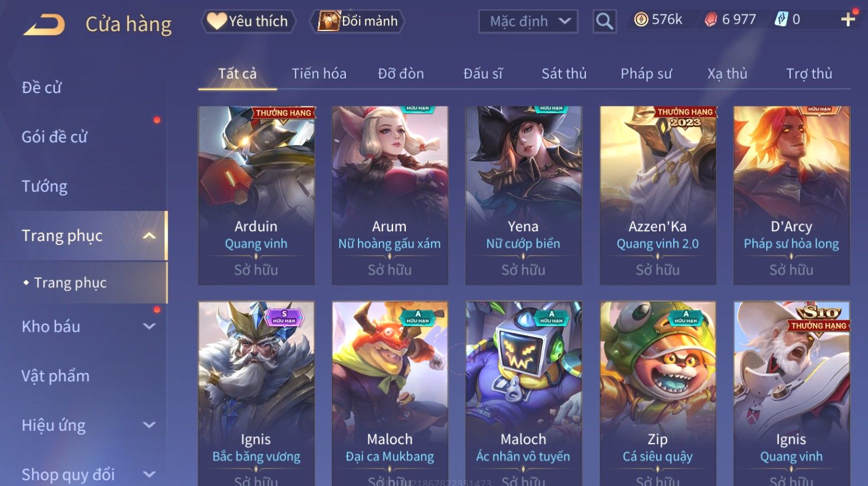Select the Sát thủ tab
868x486 pixels.
click(x=564, y=74)
